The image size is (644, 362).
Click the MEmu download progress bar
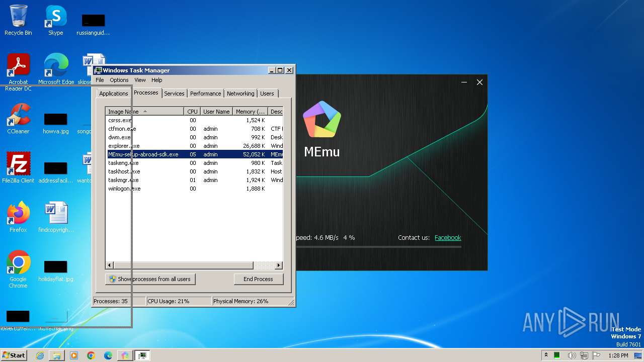378,247
